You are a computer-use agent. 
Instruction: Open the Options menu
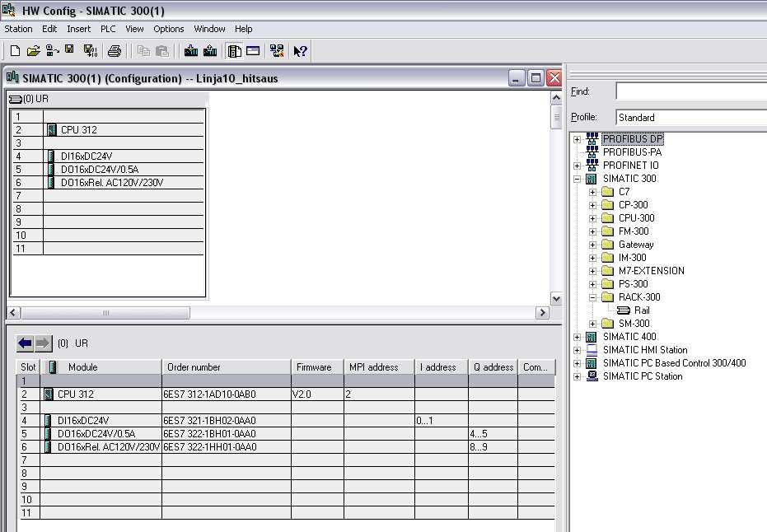coord(169,29)
